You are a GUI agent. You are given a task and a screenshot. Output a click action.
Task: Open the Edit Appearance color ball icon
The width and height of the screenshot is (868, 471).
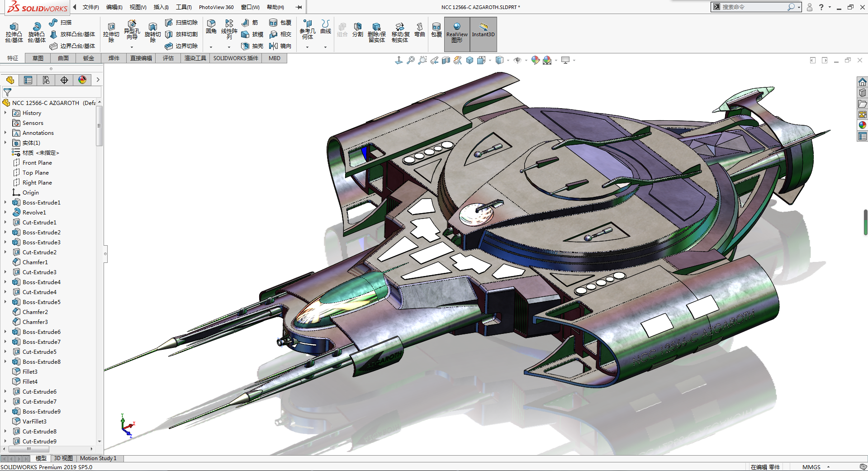click(x=535, y=60)
